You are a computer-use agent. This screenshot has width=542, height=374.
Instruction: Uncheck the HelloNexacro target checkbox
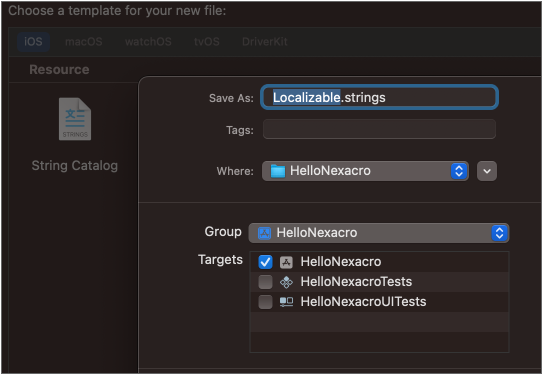coord(265,262)
